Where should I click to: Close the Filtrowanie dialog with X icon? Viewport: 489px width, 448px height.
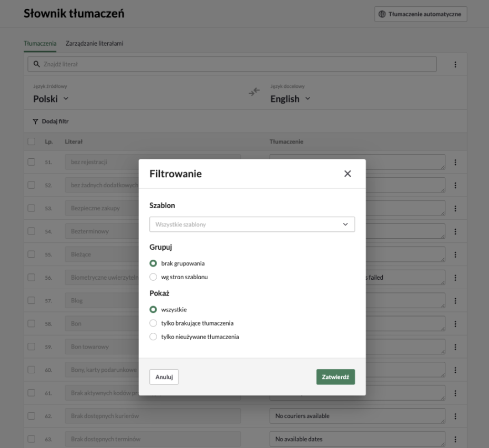point(348,174)
